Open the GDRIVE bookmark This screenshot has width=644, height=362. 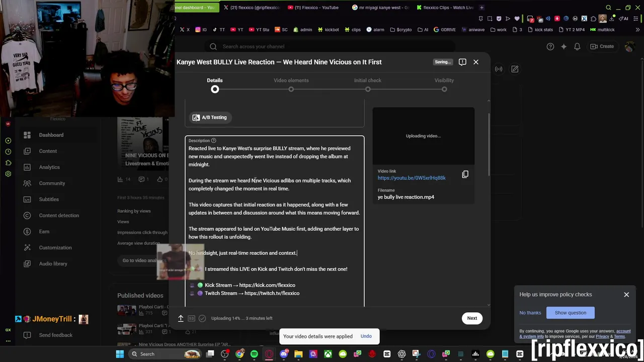pos(445,30)
